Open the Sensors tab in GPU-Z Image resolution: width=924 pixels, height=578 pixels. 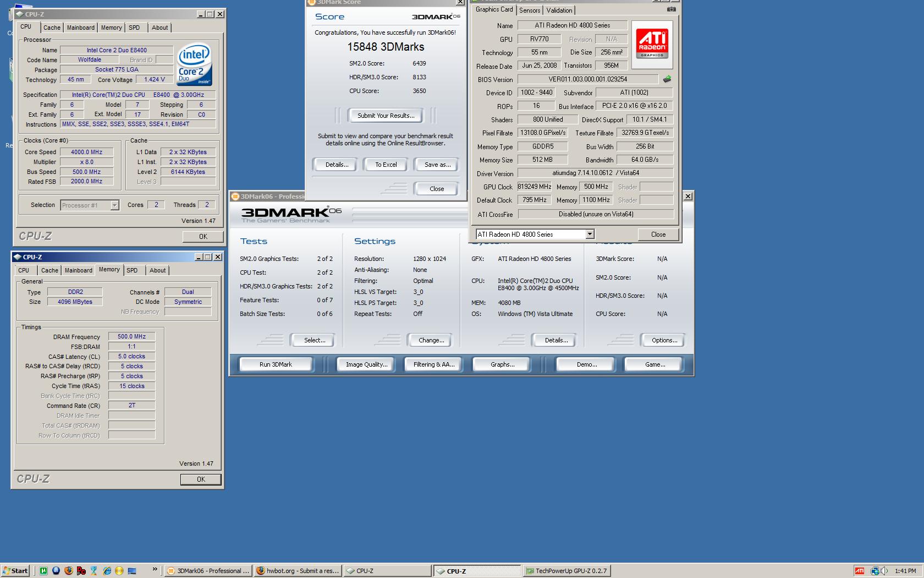point(530,10)
